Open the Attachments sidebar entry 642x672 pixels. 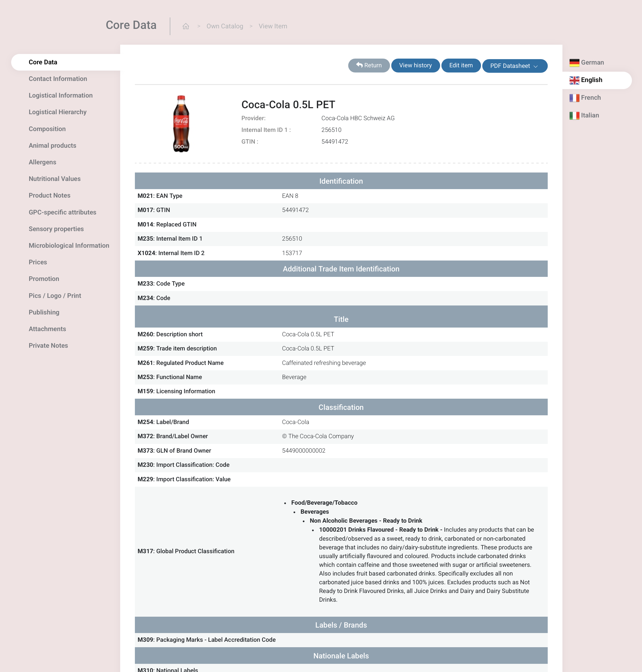click(47, 329)
